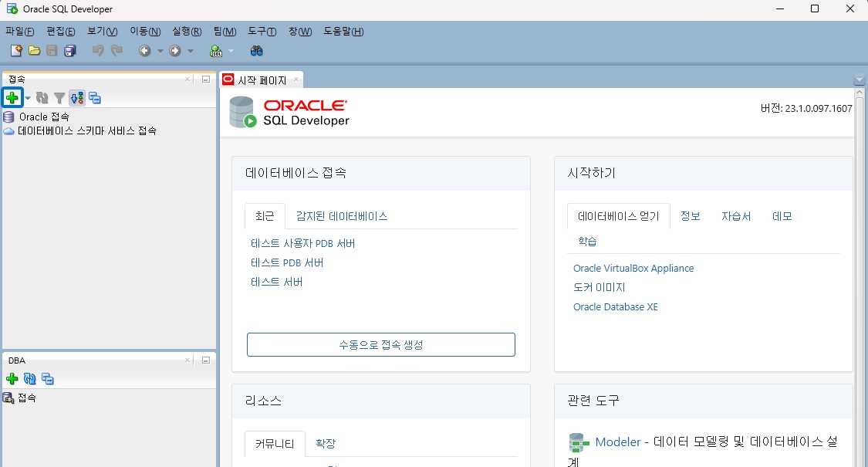This screenshot has height=467, width=868.
Task: Click the funnel filter icon in 접속 panel
Action: coord(59,98)
